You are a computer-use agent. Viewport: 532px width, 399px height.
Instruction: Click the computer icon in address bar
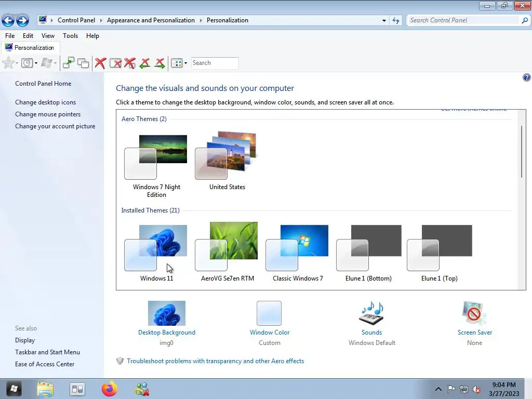43,20
